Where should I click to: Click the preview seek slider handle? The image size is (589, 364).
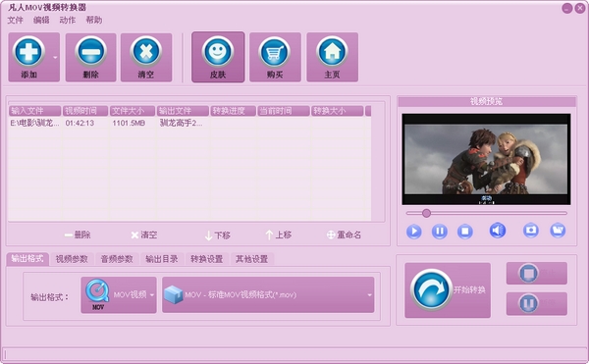coord(426,213)
